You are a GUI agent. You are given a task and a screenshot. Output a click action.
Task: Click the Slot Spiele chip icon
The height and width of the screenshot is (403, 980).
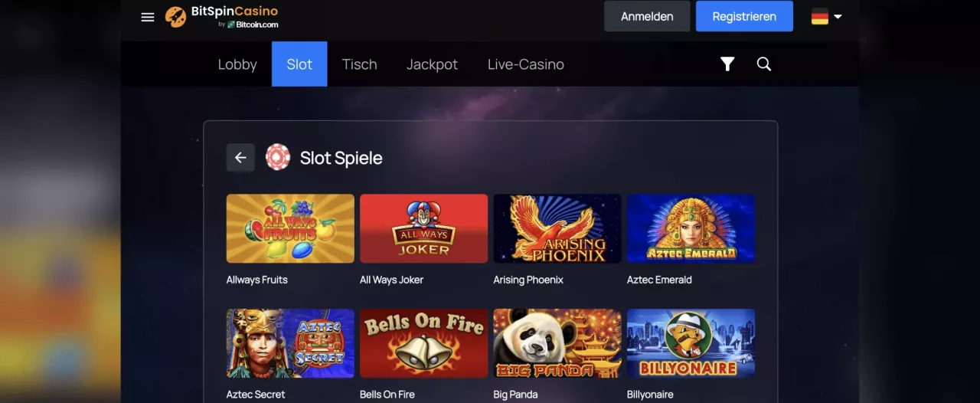coord(278,157)
